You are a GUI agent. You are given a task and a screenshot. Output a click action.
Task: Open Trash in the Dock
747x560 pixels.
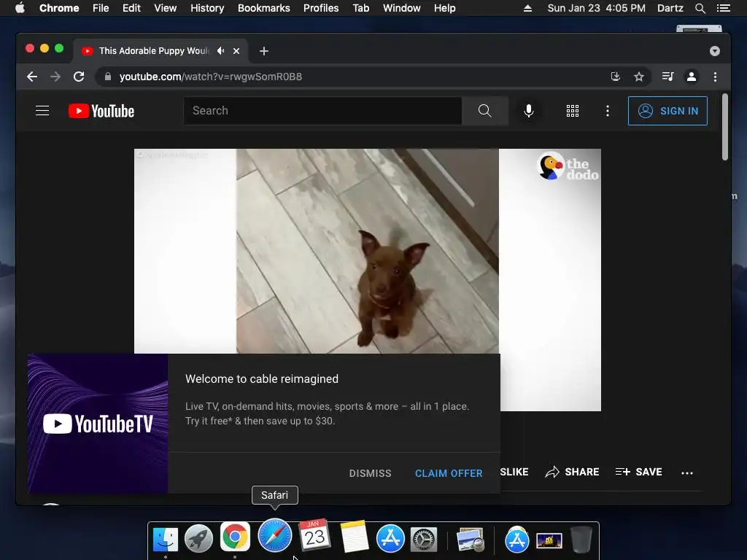point(581,540)
